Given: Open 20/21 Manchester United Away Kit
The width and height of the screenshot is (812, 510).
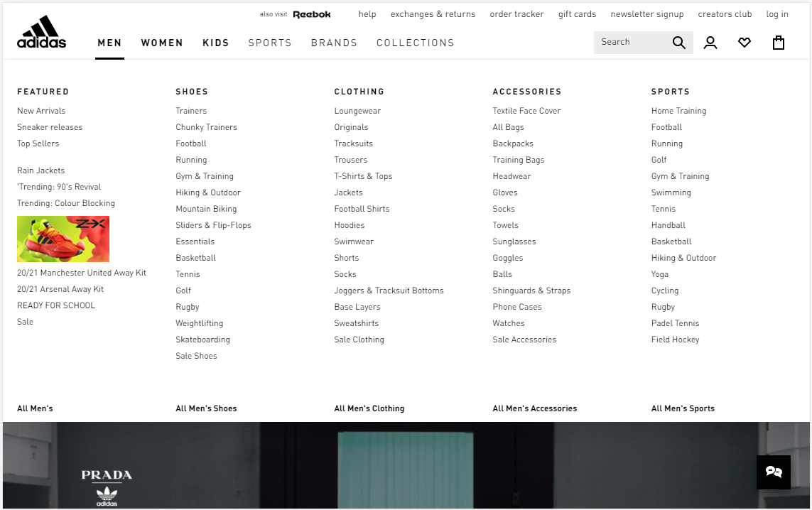Looking at the screenshot, I should pyautogui.click(x=82, y=273).
